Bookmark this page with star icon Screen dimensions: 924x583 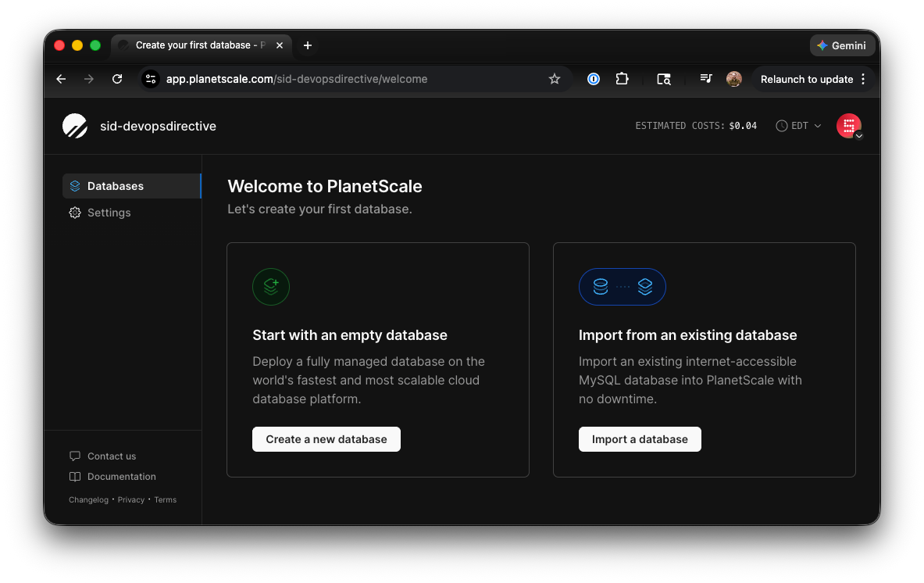pos(555,79)
